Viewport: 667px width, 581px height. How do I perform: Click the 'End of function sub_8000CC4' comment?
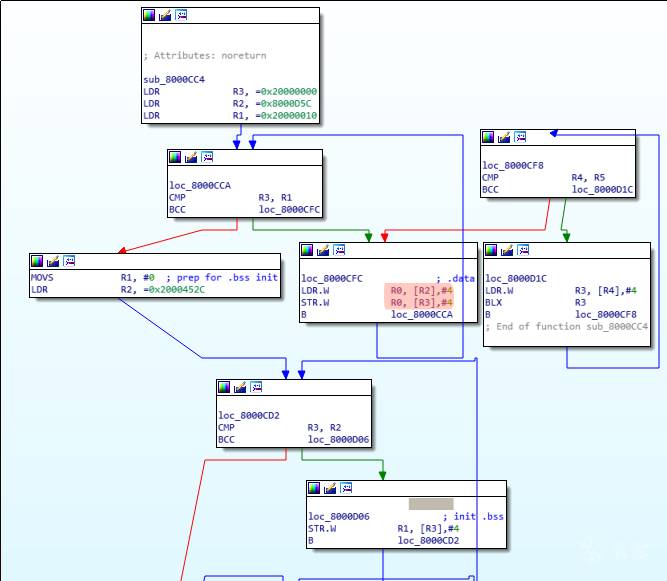[x=567, y=326]
